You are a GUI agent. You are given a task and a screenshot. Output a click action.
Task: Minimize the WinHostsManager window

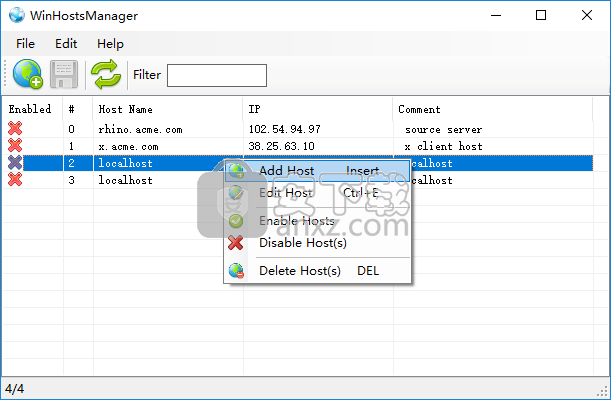(x=496, y=16)
